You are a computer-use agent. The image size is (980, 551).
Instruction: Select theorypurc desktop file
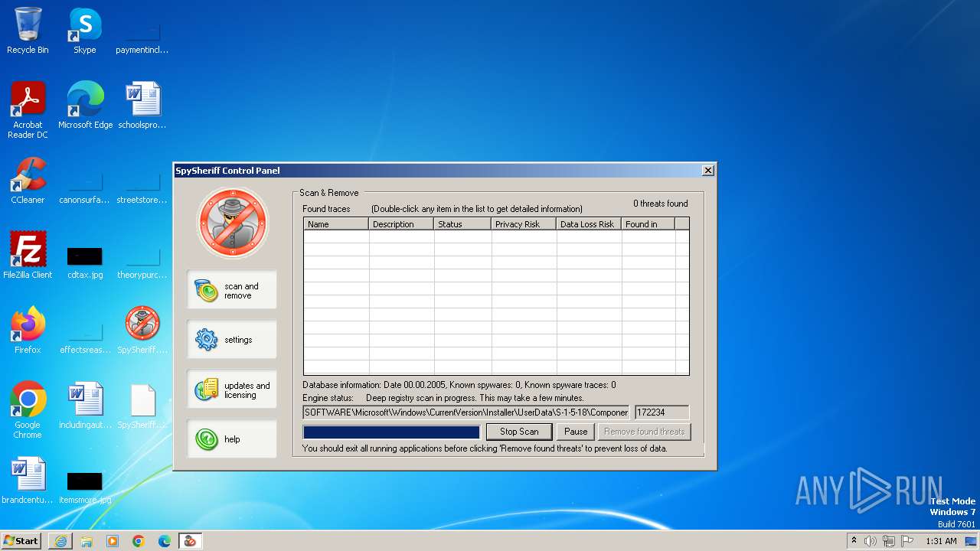tap(142, 262)
